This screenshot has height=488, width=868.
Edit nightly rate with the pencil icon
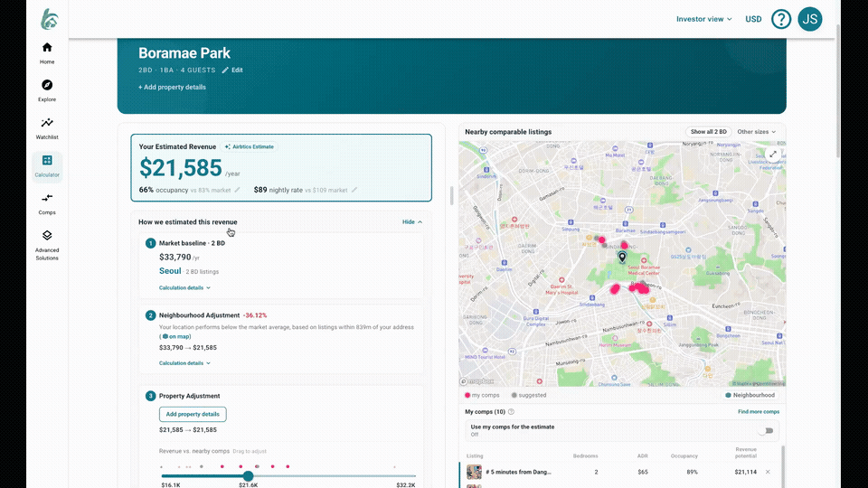point(354,190)
